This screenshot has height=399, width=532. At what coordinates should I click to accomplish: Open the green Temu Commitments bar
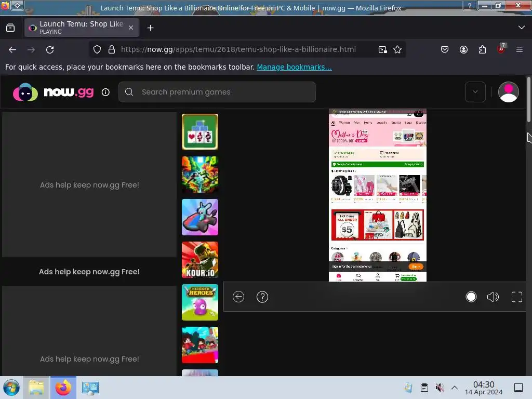click(x=378, y=164)
